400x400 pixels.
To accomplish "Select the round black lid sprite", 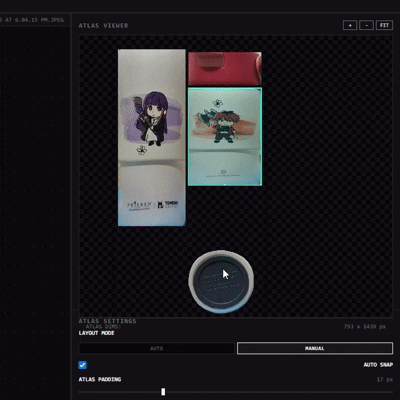I will click(221, 282).
